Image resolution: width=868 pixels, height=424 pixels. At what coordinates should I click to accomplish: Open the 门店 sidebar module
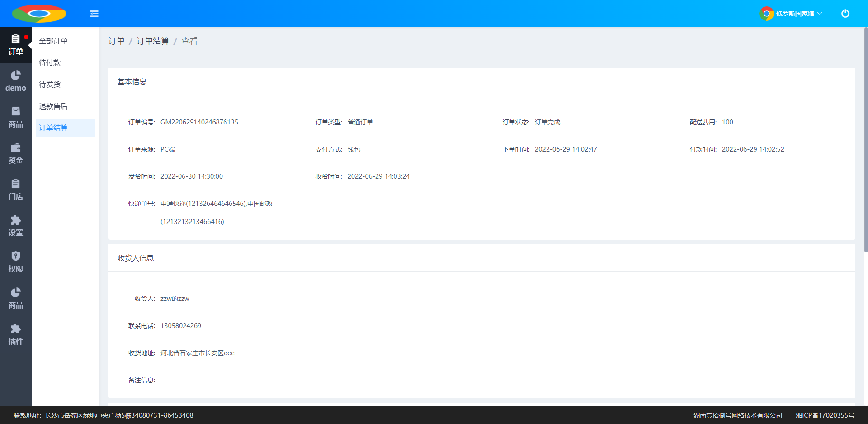click(x=16, y=190)
